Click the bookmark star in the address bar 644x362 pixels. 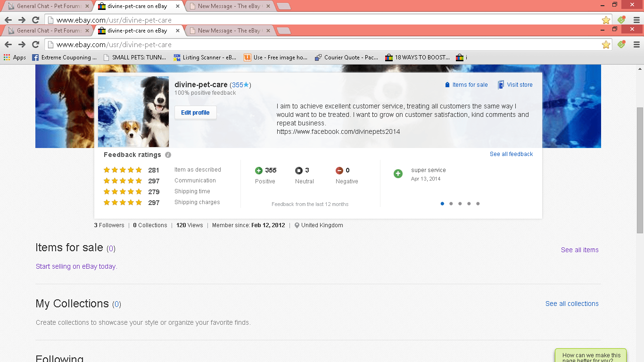(606, 44)
